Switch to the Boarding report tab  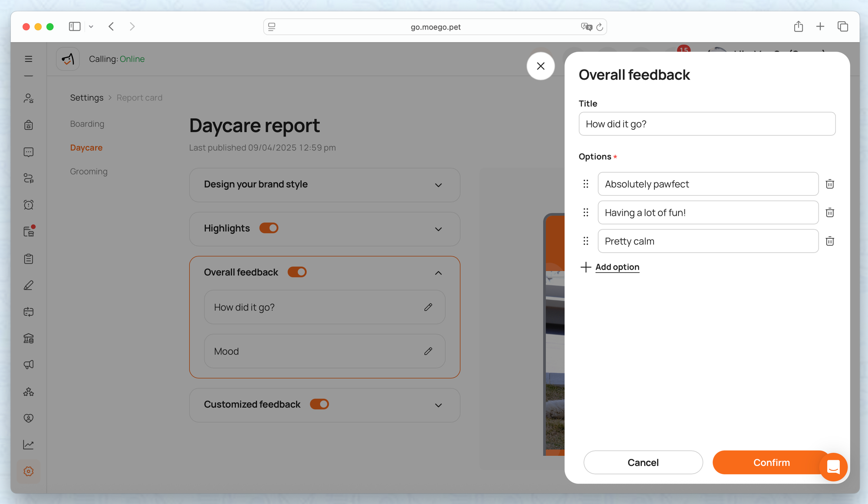pyautogui.click(x=87, y=124)
